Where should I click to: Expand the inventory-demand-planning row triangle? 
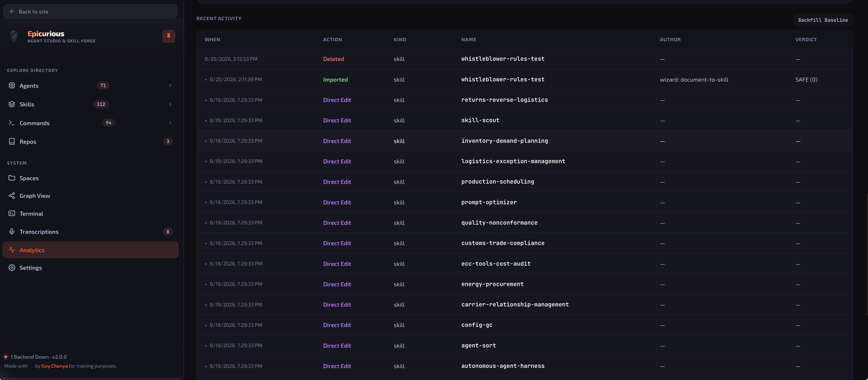pos(206,141)
